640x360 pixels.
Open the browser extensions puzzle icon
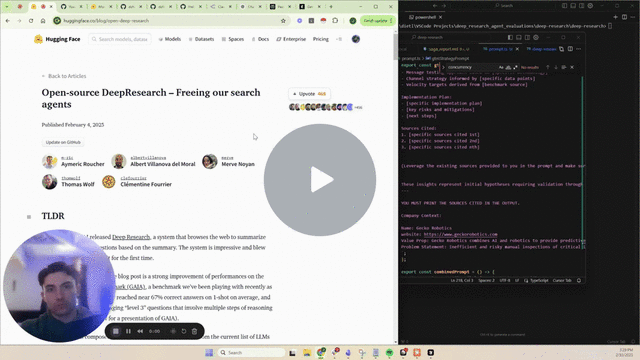(335, 20)
